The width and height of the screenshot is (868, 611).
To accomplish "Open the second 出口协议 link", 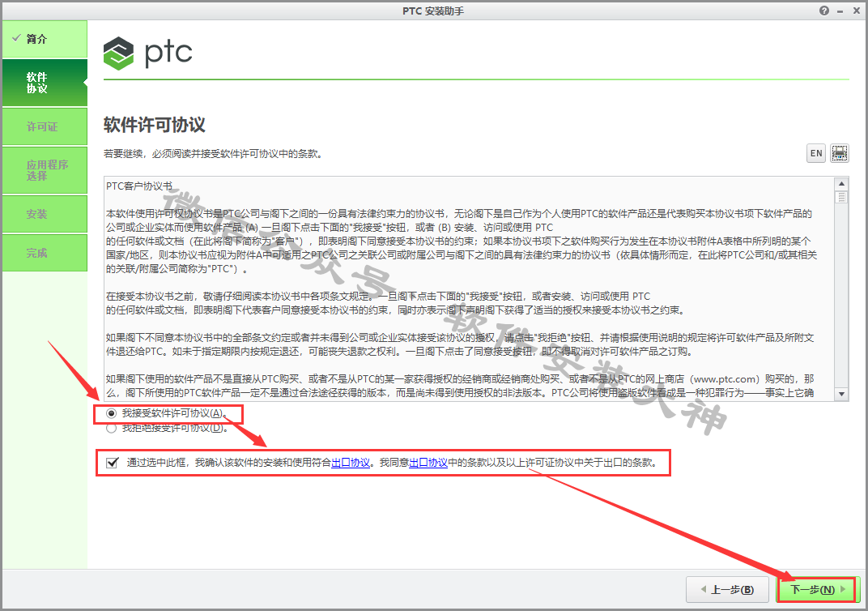I will [428, 463].
